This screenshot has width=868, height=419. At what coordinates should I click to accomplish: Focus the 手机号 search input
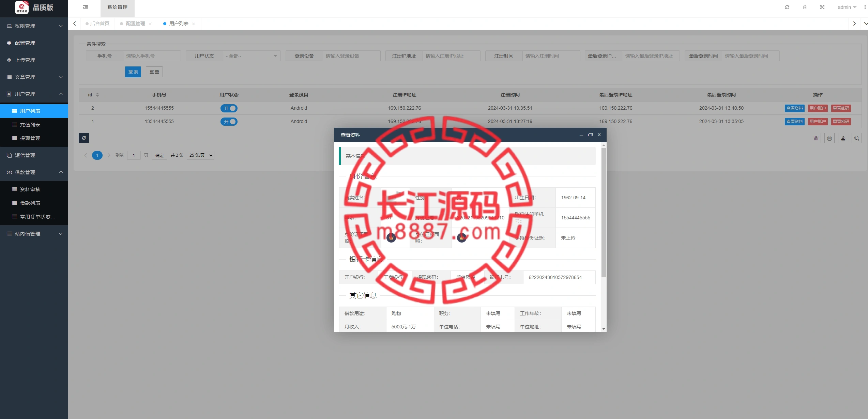coord(152,56)
